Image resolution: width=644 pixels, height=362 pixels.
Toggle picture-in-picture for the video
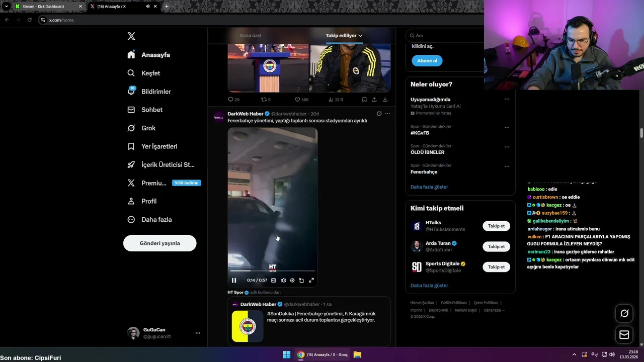(301, 280)
